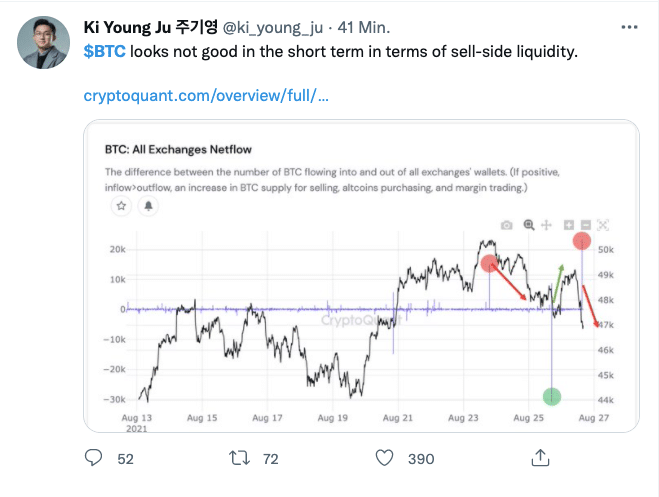Image resolution: width=659 pixels, height=497 pixels.
Task: Click the large red marker near Aug 27
Action: 583,241
